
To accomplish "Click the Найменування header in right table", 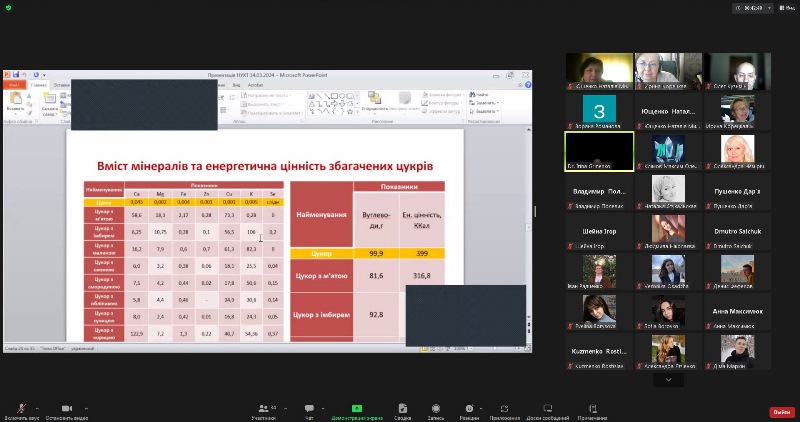I will tap(321, 215).
